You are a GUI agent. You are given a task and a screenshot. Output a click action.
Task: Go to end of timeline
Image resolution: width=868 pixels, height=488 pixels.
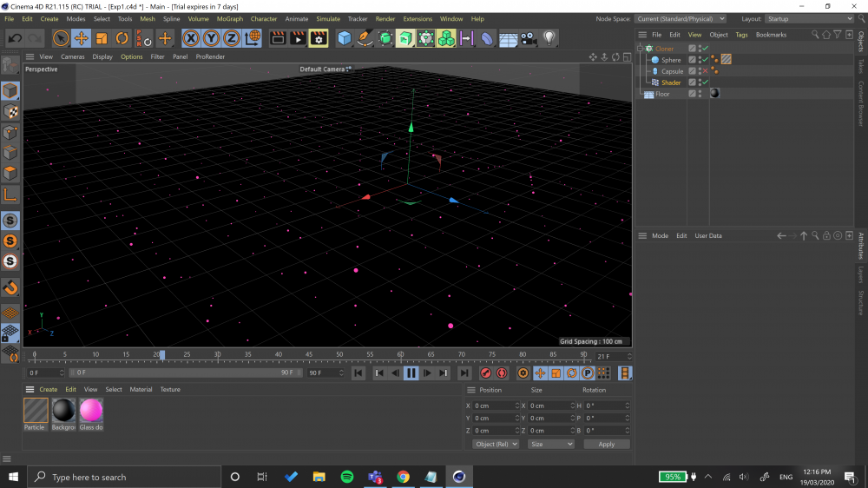pyautogui.click(x=464, y=373)
